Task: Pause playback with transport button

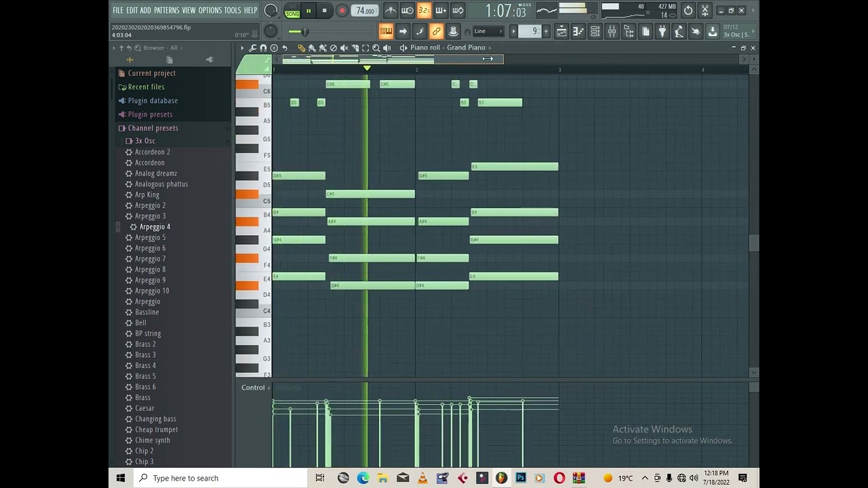Action: (309, 11)
